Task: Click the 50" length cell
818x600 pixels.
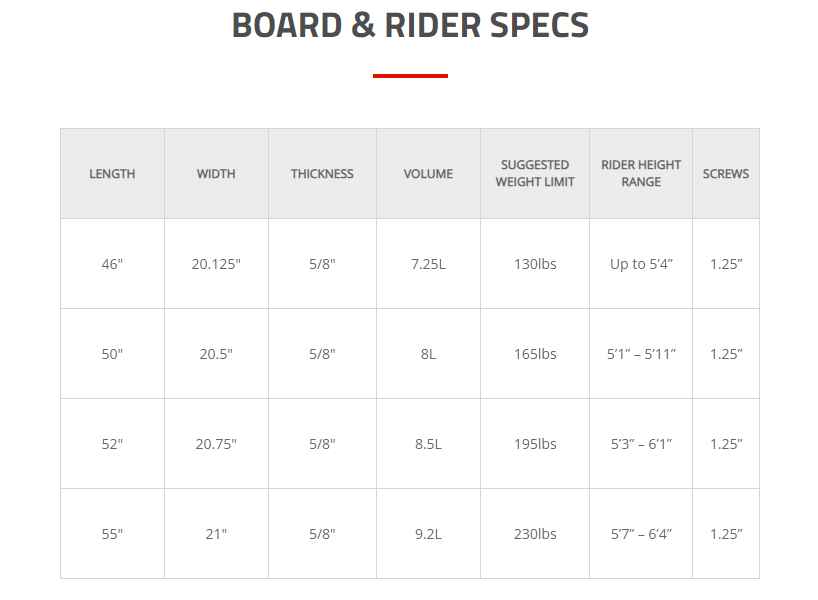Action: tap(112, 354)
